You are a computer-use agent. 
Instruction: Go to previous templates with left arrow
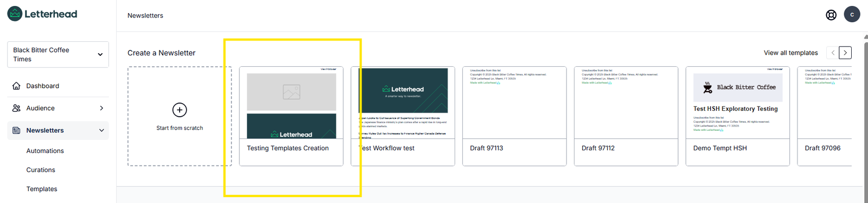tap(833, 53)
